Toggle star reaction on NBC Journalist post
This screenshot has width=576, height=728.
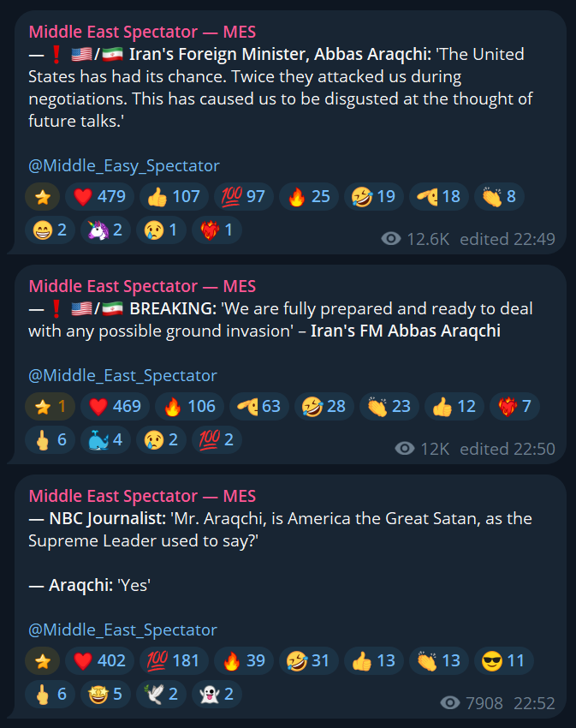tap(42, 660)
